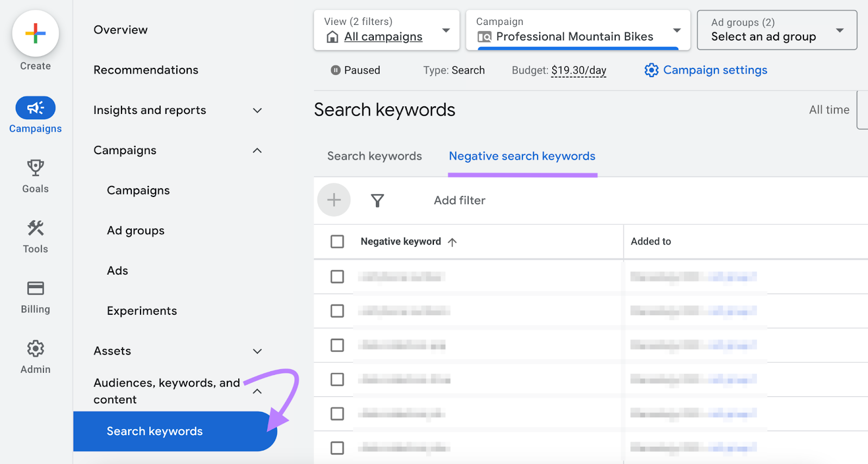Sort by Negative keyword column header
Viewport: 868px width, 464px height.
point(401,241)
